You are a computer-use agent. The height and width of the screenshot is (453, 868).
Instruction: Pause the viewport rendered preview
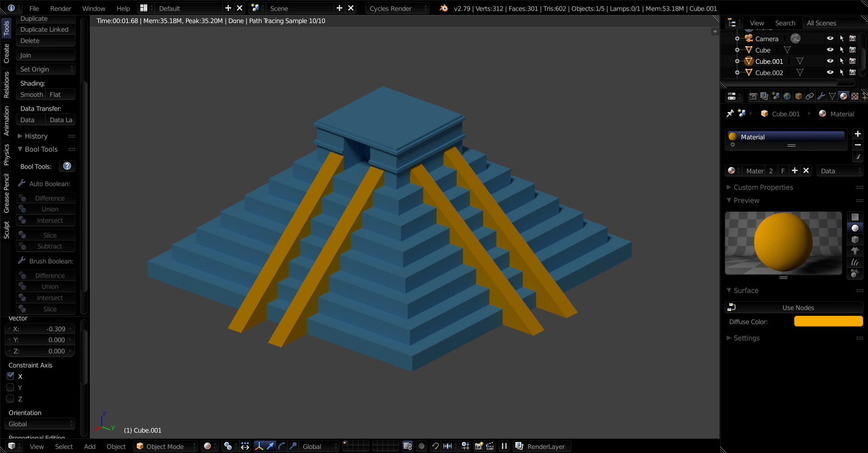pos(504,446)
